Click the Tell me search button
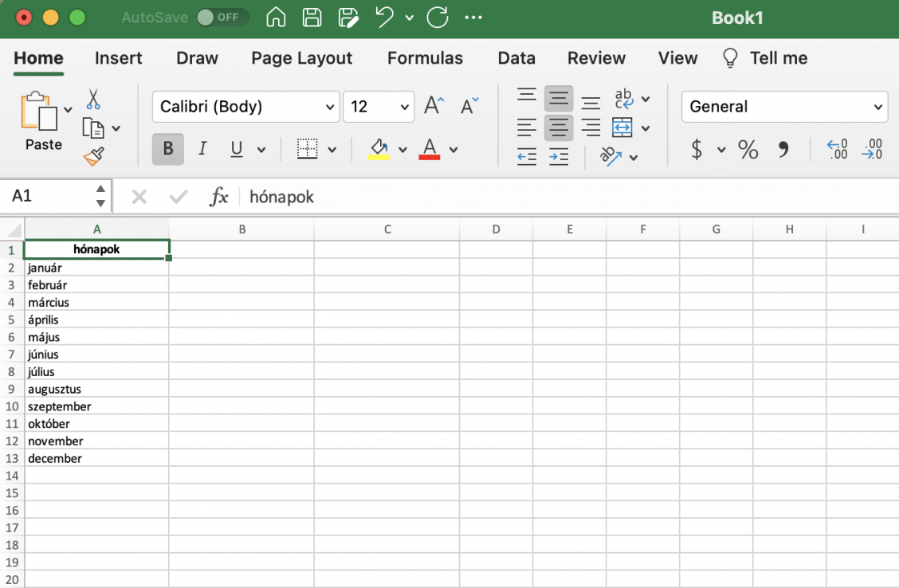Image resolution: width=899 pixels, height=588 pixels. (765, 57)
